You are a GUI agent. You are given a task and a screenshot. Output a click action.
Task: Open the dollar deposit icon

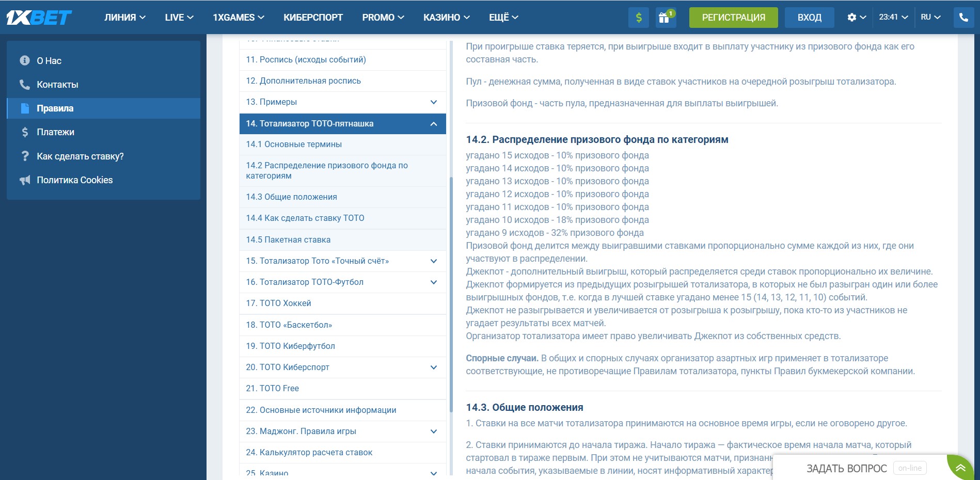click(639, 18)
